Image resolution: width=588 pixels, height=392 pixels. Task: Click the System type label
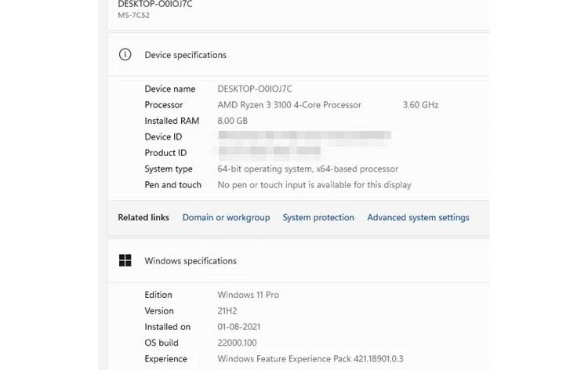click(x=169, y=169)
